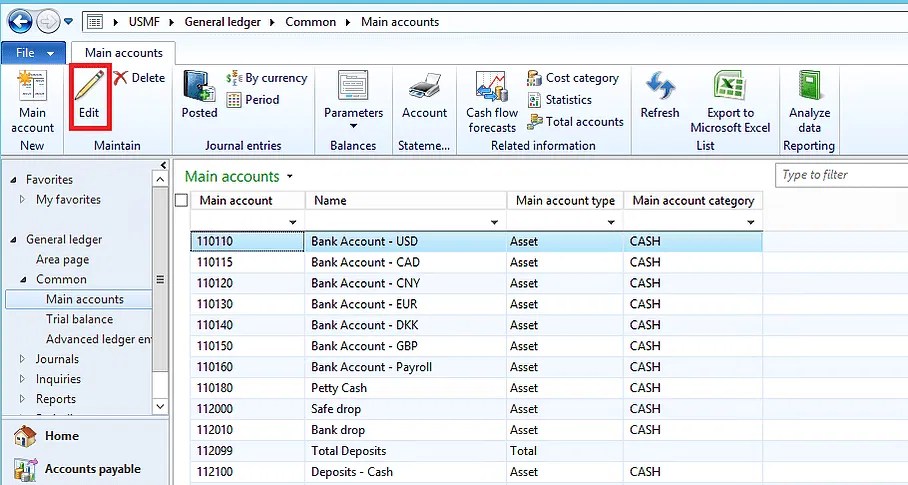Click Common in the breadcrumb path

310,22
